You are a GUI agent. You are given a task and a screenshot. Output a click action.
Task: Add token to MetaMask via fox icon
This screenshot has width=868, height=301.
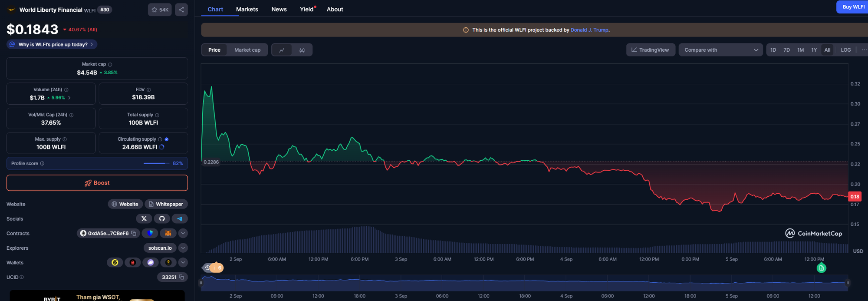click(168, 234)
